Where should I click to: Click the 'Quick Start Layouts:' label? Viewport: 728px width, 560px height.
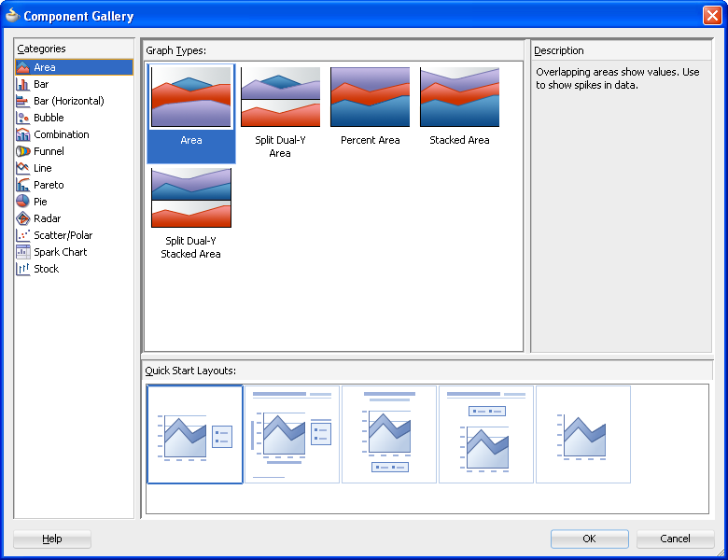point(190,371)
